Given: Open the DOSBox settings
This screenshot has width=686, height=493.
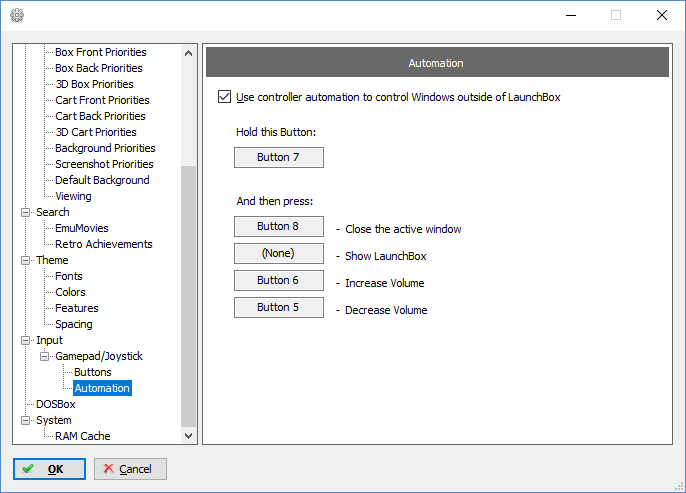Looking at the screenshot, I should 56,404.
